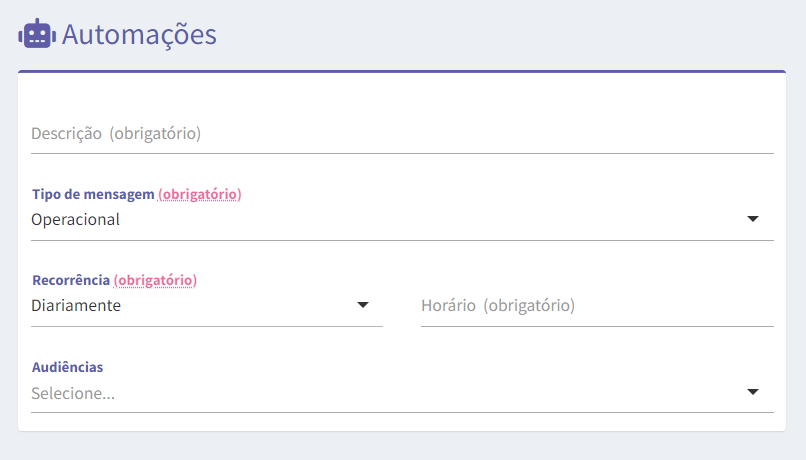Click the Recorrência field label
The width and height of the screenshot is (806, 460).
[71, 280]
